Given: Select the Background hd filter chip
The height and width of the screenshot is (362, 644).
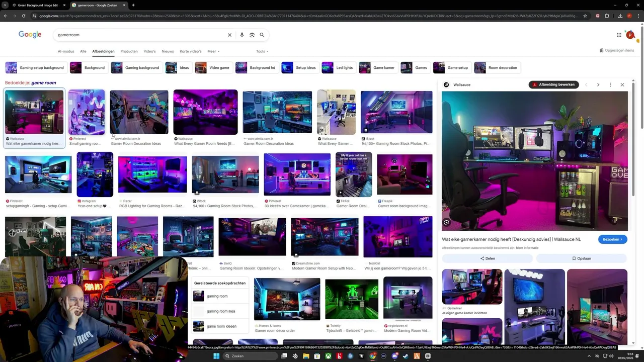Looking at the screenshot, I should click(256, 68).
